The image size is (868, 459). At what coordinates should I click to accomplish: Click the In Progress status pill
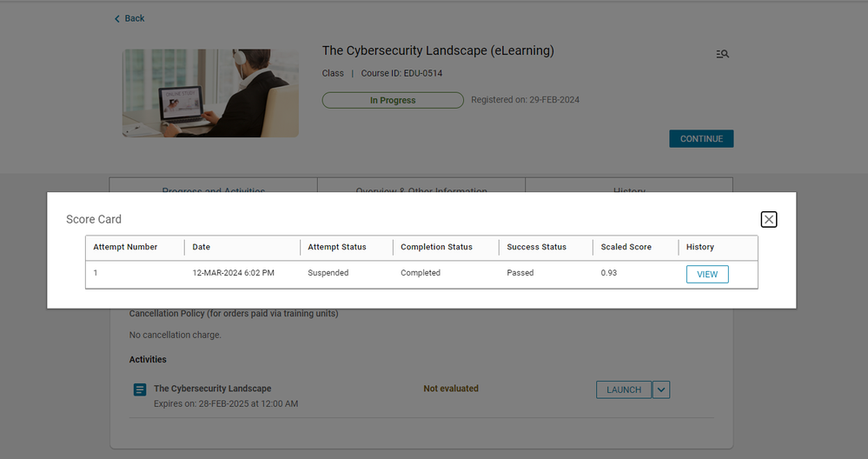click(393, 101)
